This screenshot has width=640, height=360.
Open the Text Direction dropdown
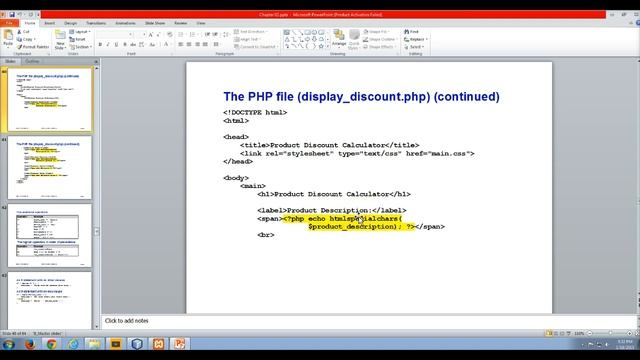(x=251, y=31)
